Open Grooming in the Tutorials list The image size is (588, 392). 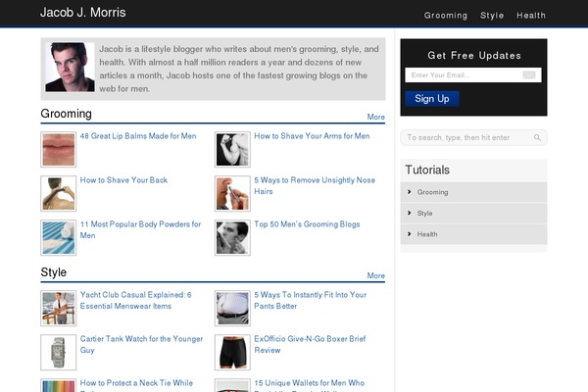[432, 192]
